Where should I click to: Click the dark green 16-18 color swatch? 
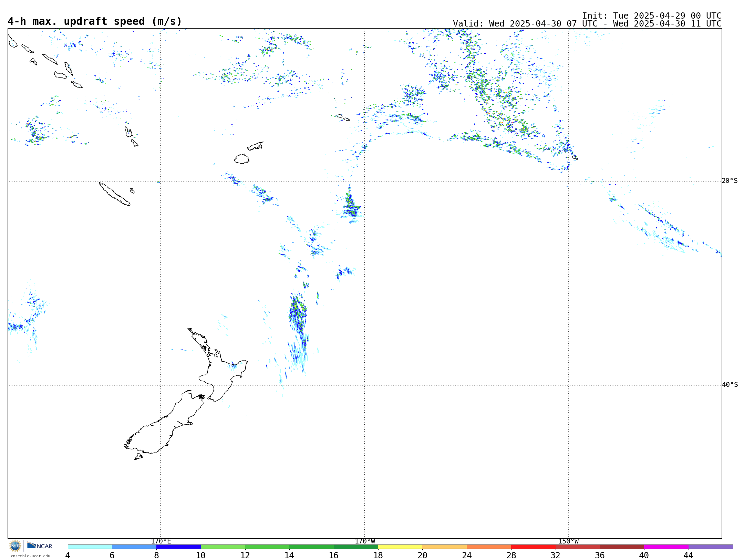[356, 547]
